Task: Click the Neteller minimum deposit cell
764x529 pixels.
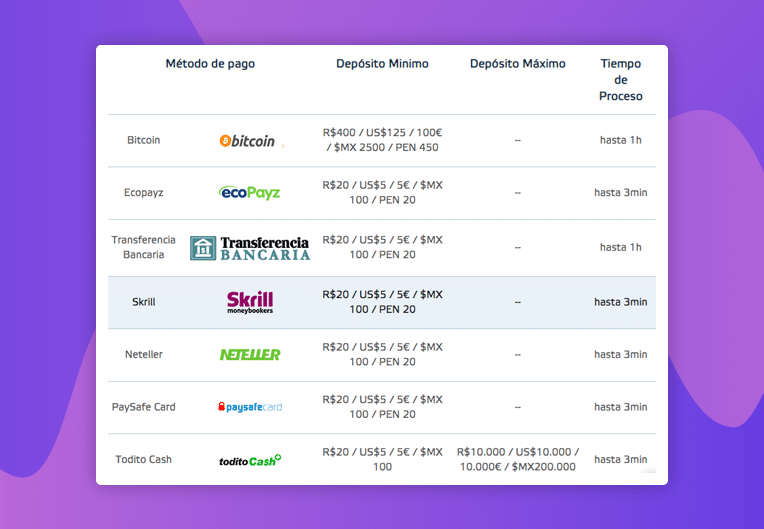Action: 382,354
